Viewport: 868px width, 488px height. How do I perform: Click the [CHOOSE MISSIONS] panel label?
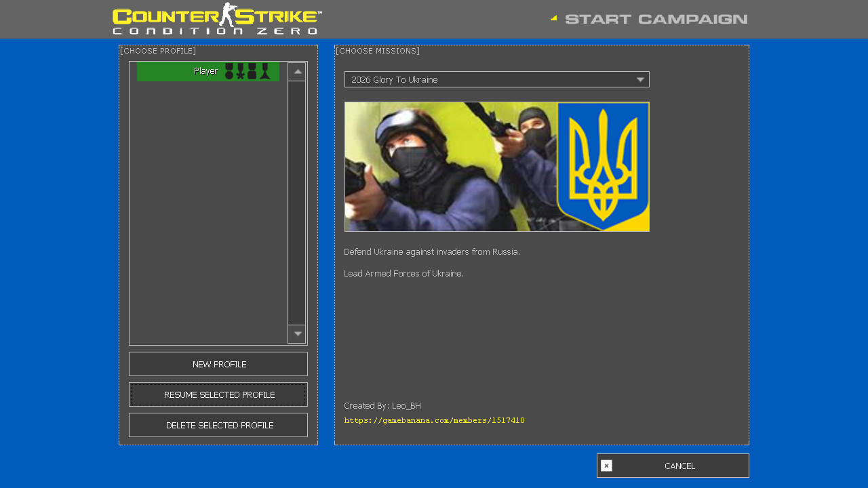pos(378,51)
